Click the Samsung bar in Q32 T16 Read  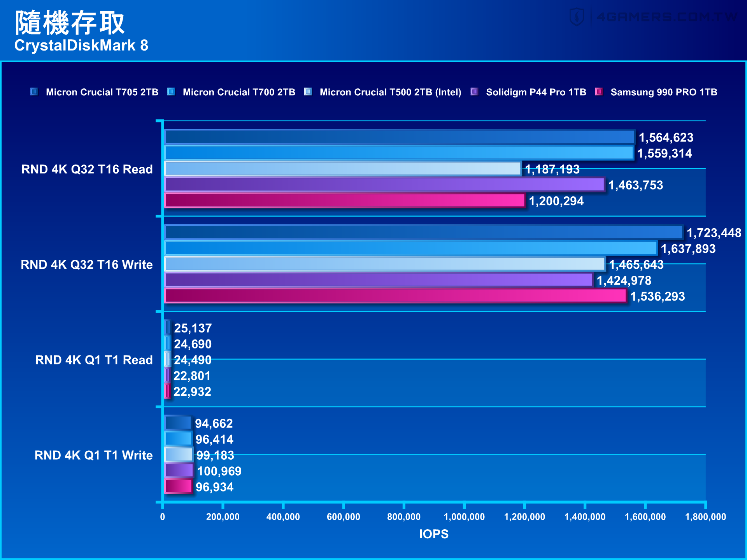click(345, 200)
